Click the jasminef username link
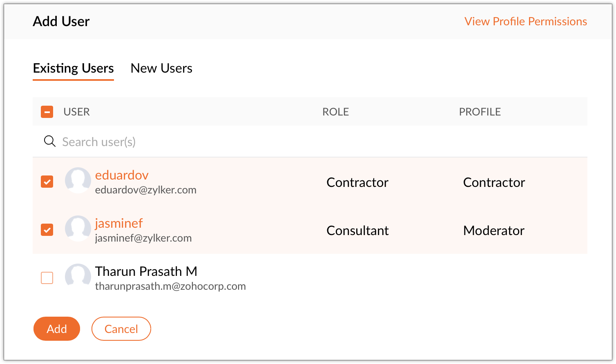 point(119,223)
